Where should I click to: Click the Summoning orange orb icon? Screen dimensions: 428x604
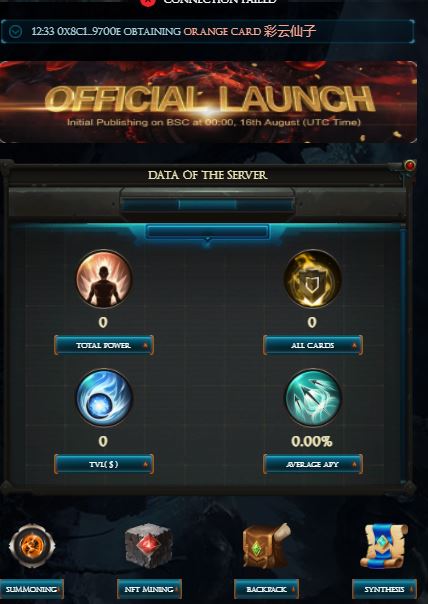[32, 545]
